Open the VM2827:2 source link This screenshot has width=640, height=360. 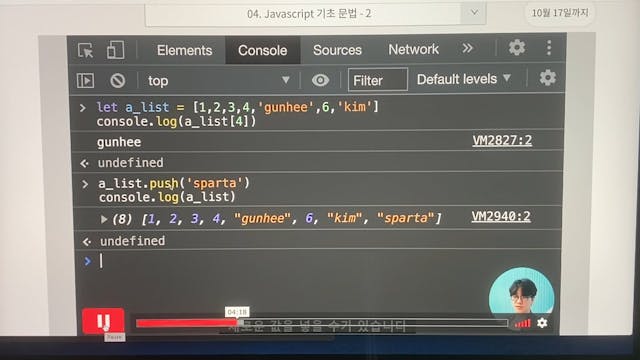click(x=502, y=140)
